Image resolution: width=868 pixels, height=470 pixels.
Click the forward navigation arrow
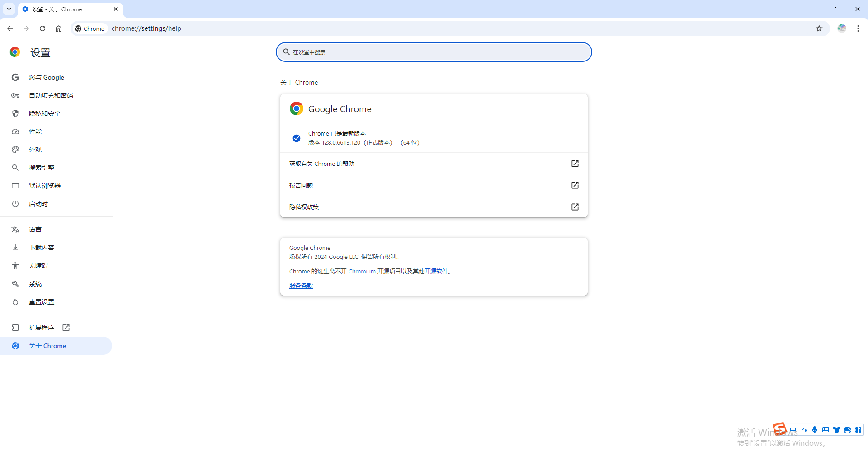26,28
